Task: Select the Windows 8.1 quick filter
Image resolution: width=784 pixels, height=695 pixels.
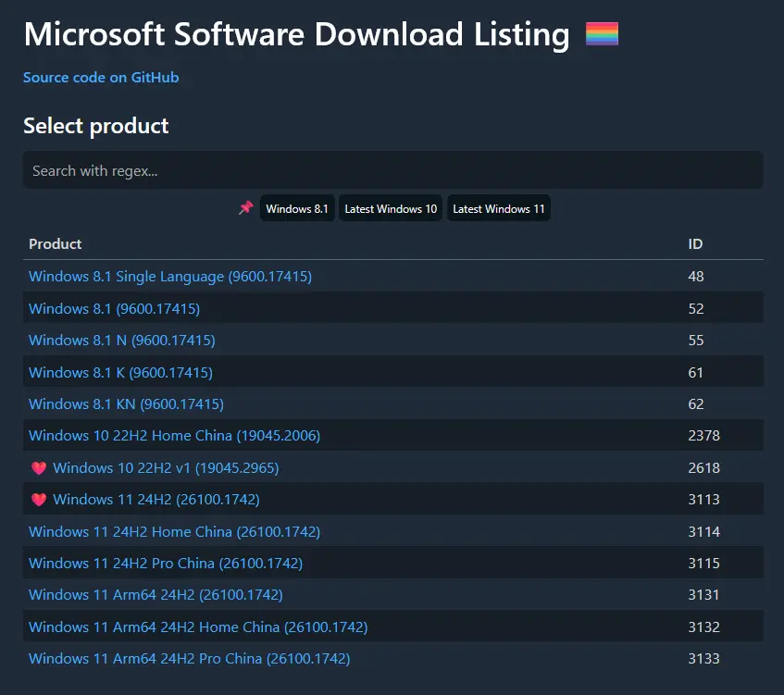Action: pos(297,209)
